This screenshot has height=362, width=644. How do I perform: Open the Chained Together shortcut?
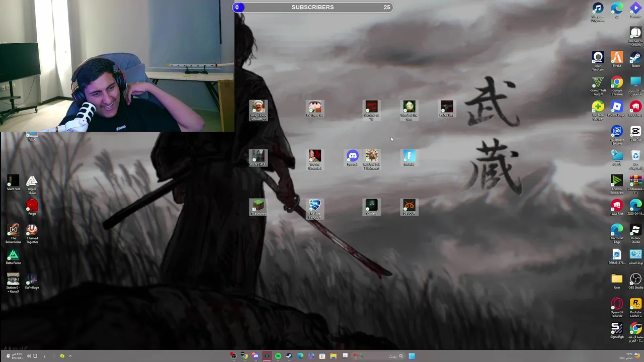[x=32, y=234]
